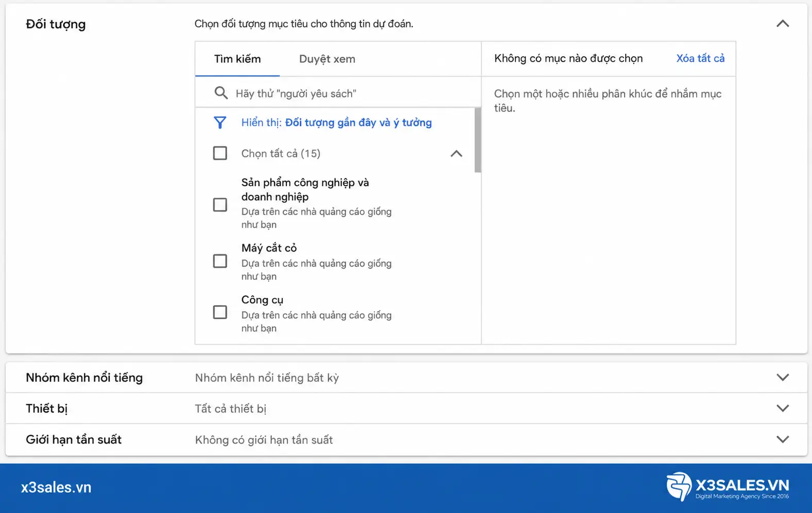The image size is (812, 513).
Task: Select the "Máy cắt cỏ" checkbox
Action: (x=220, y=261)
